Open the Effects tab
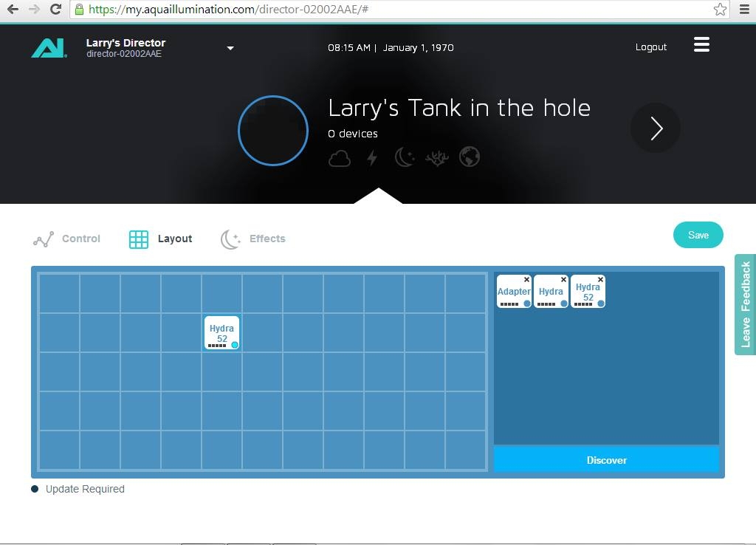 [x=252, y=239]
